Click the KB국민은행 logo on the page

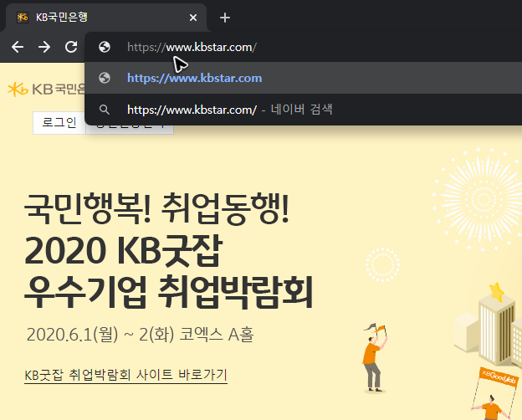coord(47,90)
